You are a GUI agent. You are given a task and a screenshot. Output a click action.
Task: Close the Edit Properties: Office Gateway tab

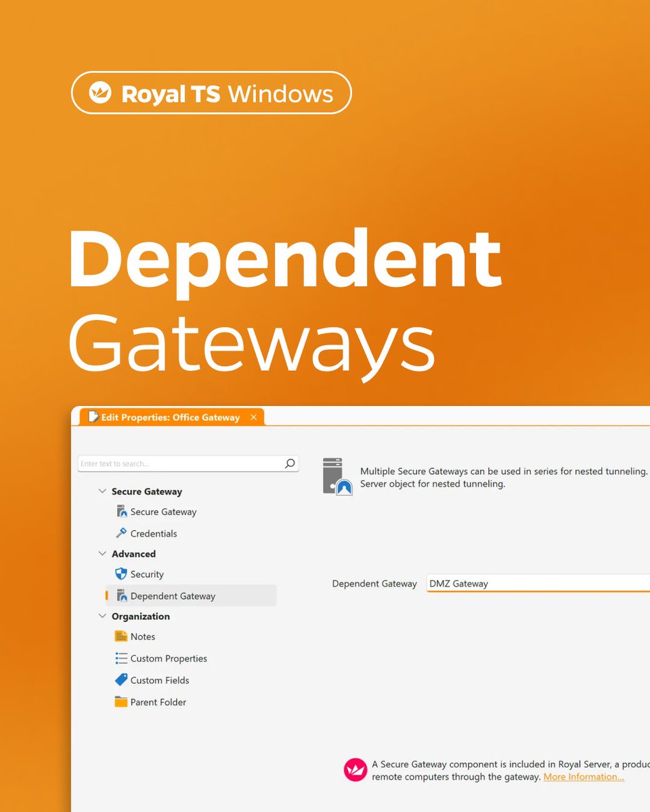pos(254,418)
